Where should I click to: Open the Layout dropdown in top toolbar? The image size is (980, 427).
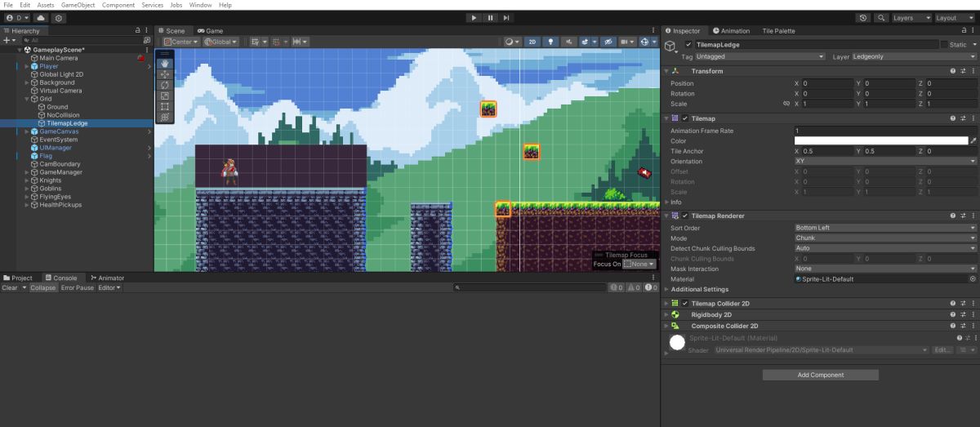click(x=955, y=18)
